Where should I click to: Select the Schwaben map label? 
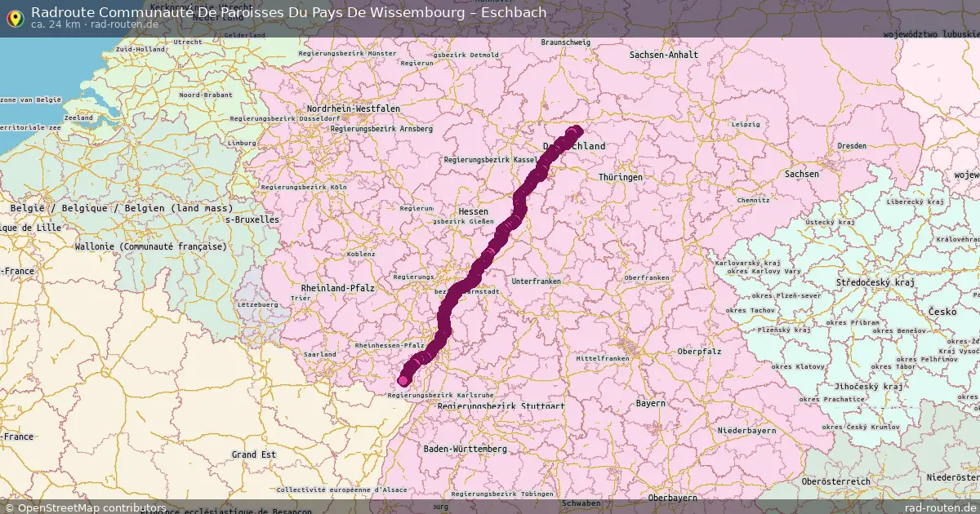581,504
